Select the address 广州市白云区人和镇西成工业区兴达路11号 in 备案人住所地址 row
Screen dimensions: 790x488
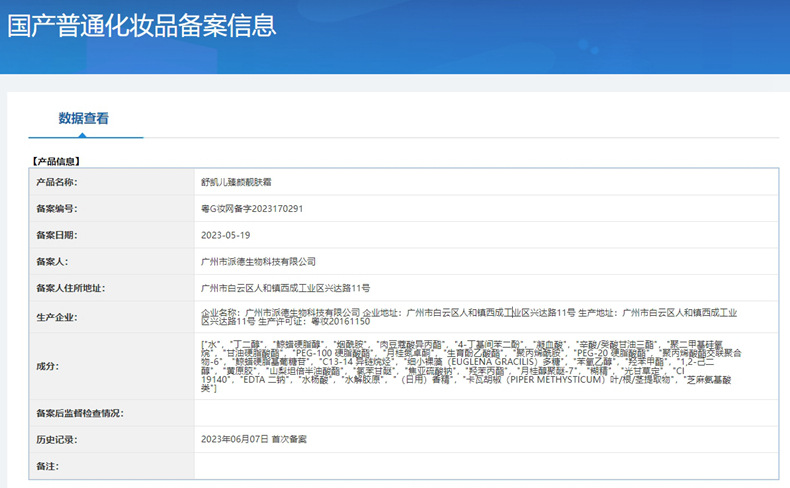285,288
